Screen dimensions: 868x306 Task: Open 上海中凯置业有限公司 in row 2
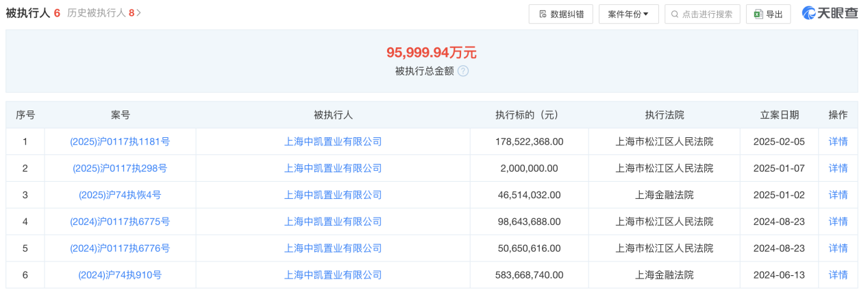pos(333,168)
